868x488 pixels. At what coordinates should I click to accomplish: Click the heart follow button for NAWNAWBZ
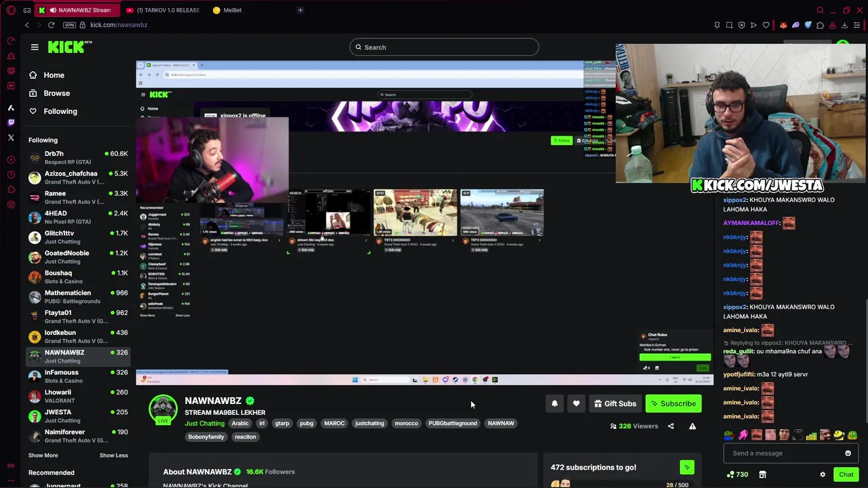576,404
